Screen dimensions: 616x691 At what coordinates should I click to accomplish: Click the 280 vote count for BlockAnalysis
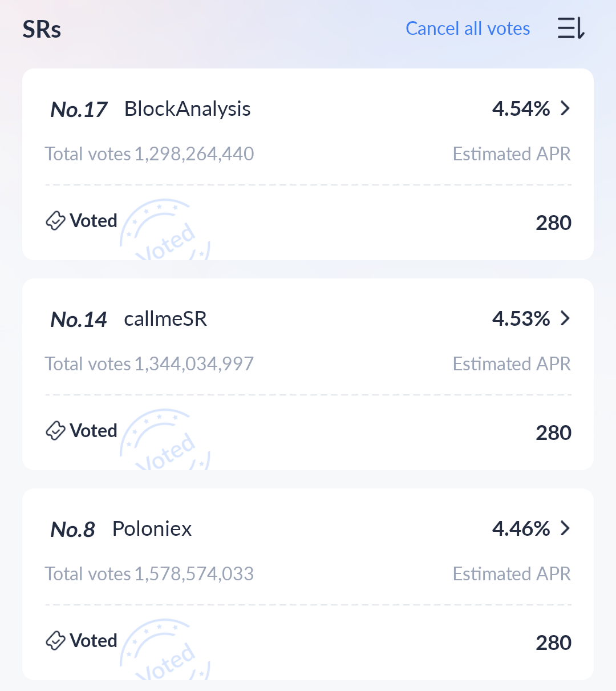553,223
